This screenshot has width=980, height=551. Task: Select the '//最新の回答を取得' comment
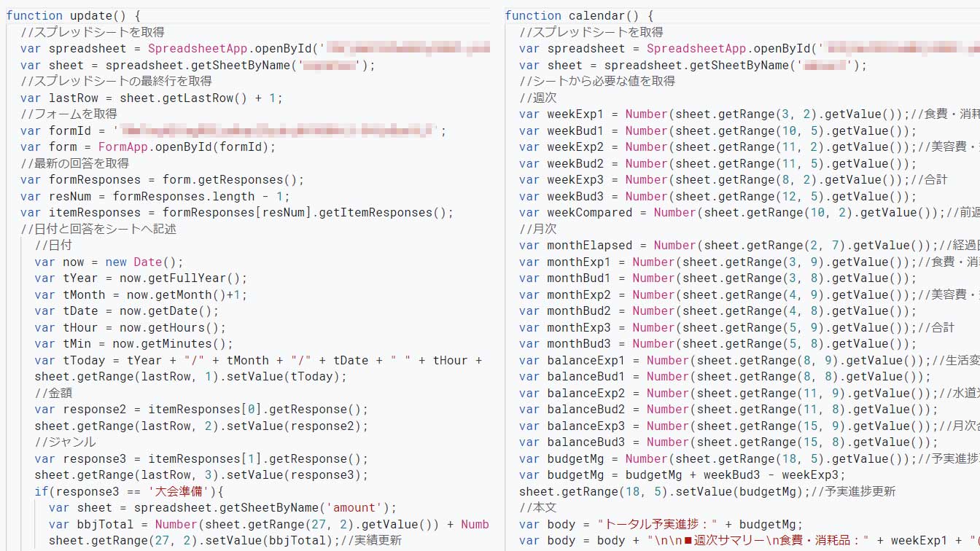(x=74, y=163)
